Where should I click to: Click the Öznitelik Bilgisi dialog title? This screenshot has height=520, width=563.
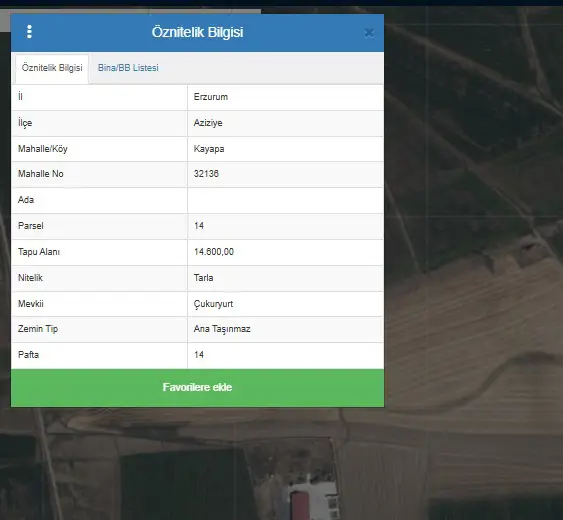(x=197, y=32)
